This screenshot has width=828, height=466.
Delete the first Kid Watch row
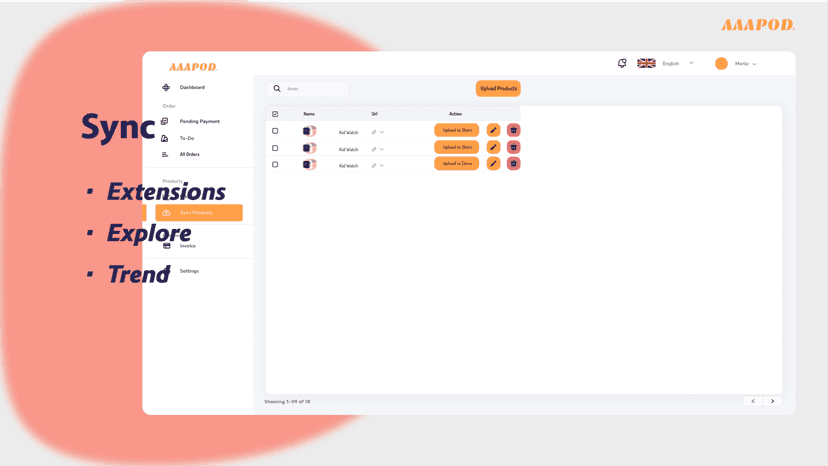point(513,130)
